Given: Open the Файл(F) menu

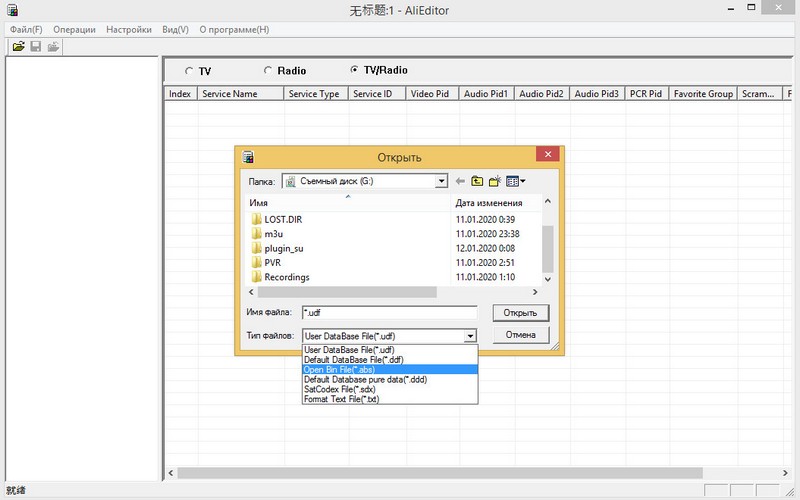Looking at the screenshot, I should [26, 30].
